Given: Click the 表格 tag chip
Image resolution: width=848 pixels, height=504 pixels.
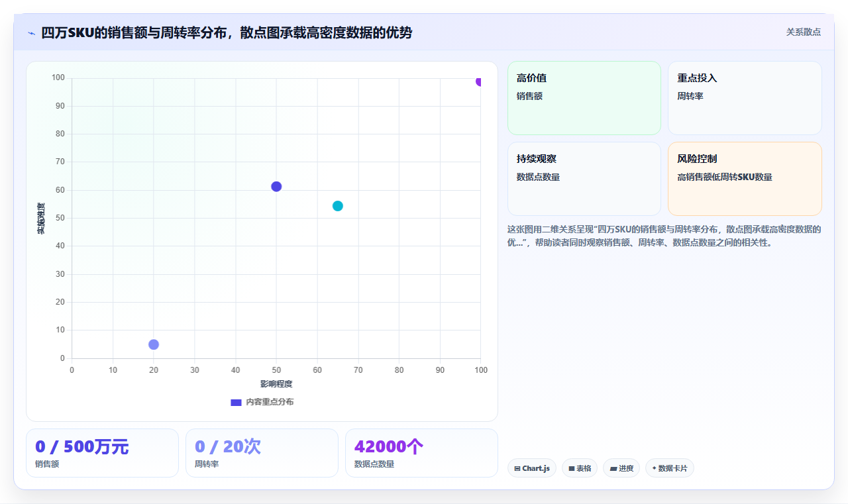Looking at the screenshot, I should click(580, 468).
